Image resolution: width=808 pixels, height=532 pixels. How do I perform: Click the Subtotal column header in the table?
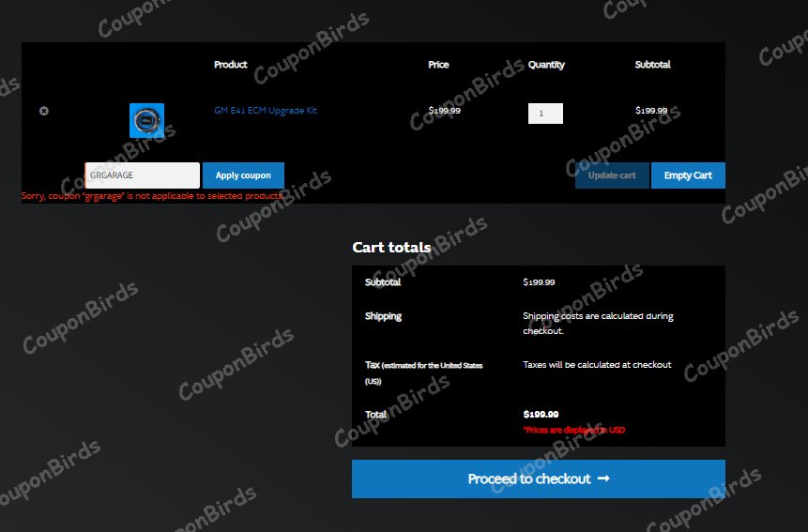coord(652,65)
